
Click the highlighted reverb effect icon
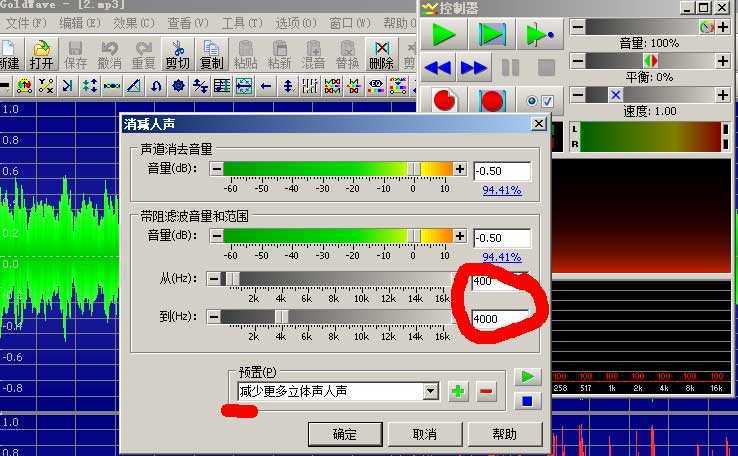pos(244,86)
